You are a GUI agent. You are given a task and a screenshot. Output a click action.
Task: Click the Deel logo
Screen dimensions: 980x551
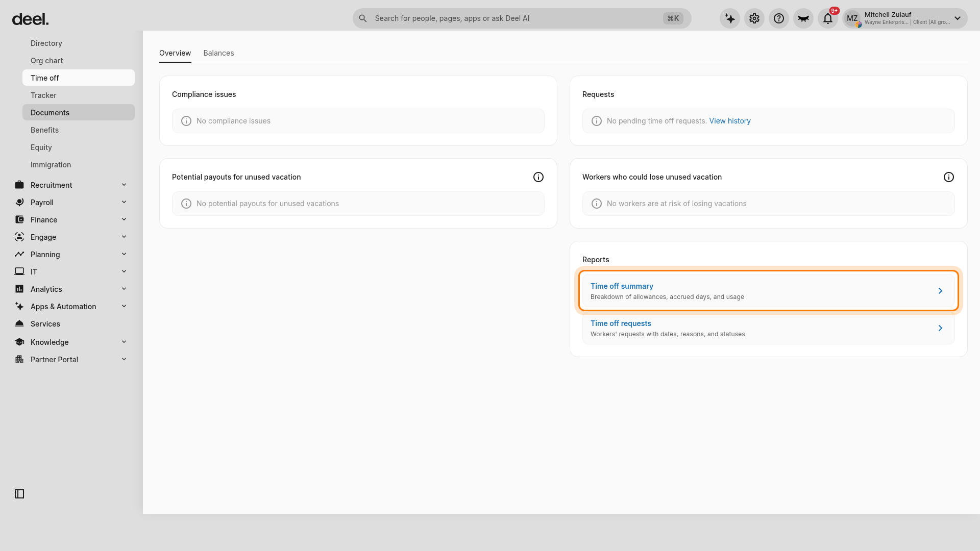click(x=30, y=19)
